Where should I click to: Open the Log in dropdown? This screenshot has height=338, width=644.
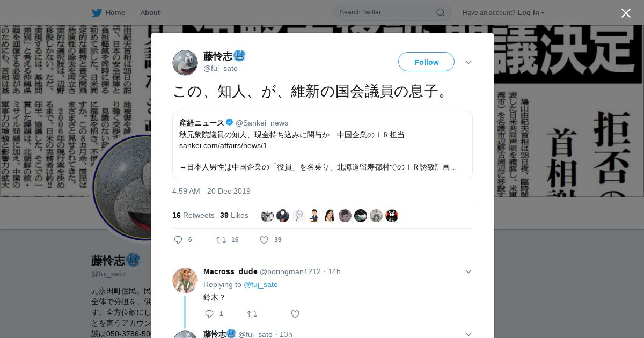click(x=531, y=12)
